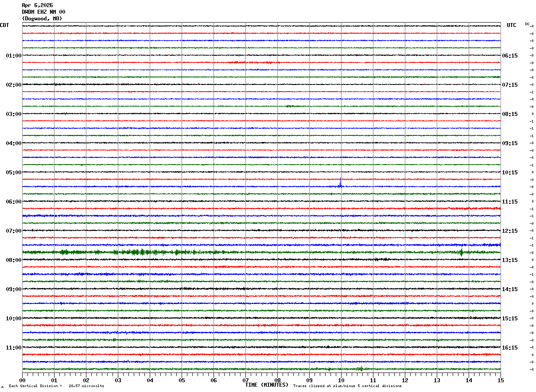
Task: Select the 04:00 CDT time label
Action: coord(14,143)
